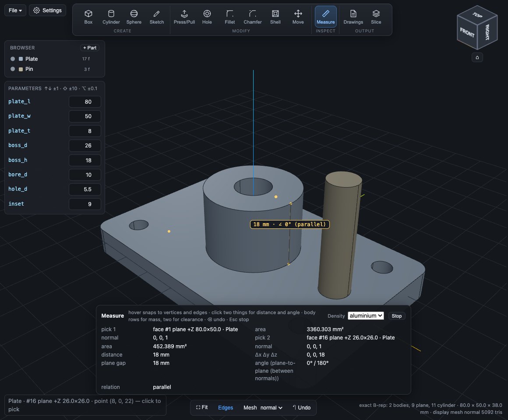Image resolution: width=508 pixels, height=420 pixels.
Task: Click the hole_d parameter name
Action: (x=18, y=189)
